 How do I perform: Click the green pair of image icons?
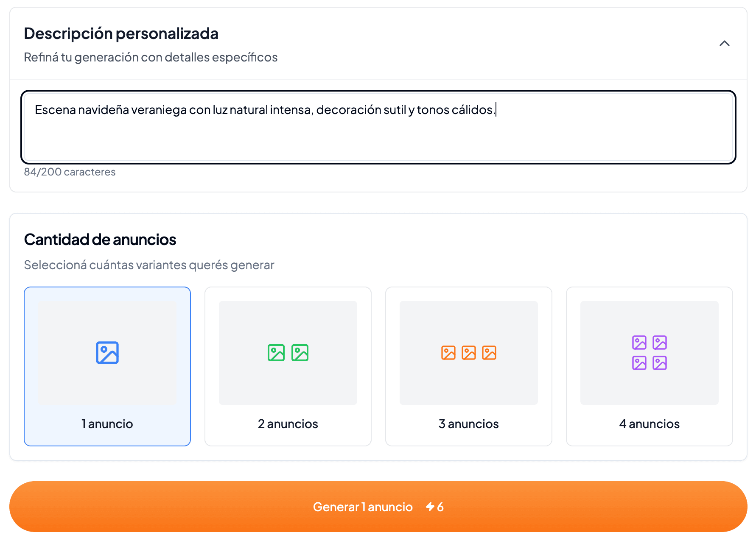coord(288,352)
